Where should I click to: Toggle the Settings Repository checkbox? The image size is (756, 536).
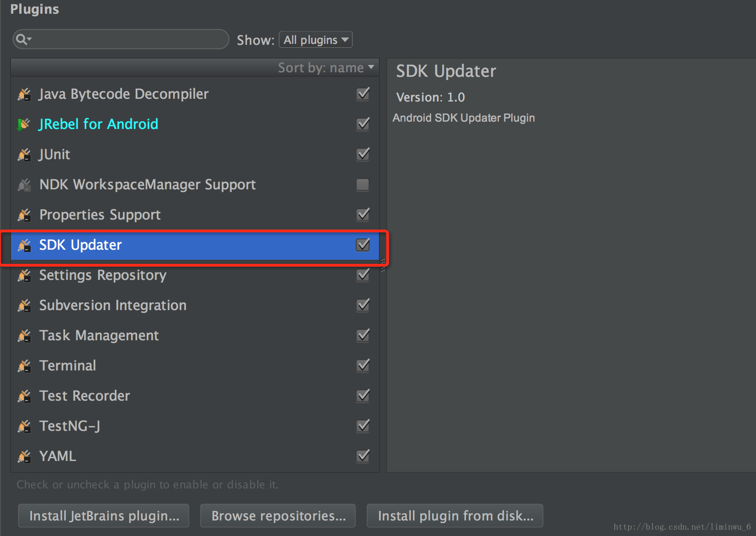(x=363, y=275)
